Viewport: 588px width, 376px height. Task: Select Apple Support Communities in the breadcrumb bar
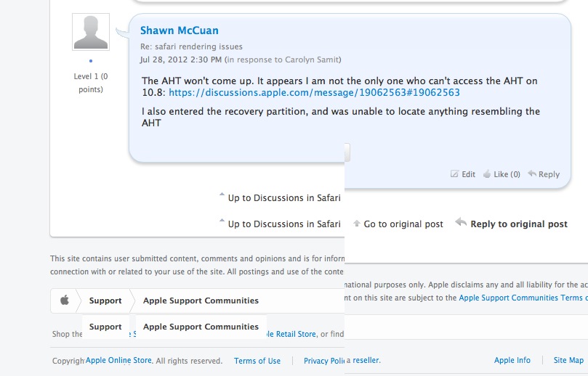(201, 301)
